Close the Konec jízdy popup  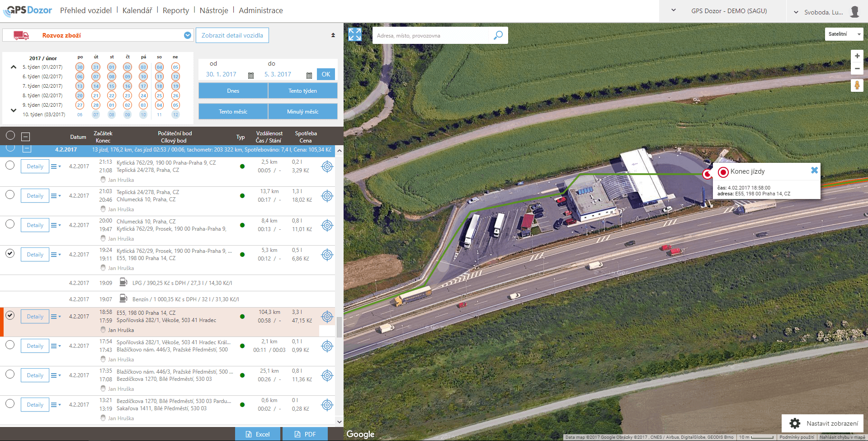coord(814,171)
